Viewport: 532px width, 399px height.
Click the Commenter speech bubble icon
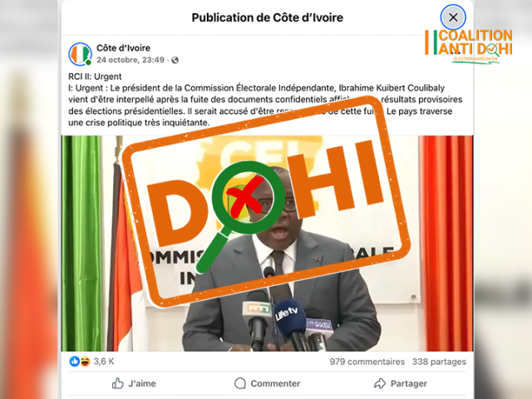pos(240,383)
